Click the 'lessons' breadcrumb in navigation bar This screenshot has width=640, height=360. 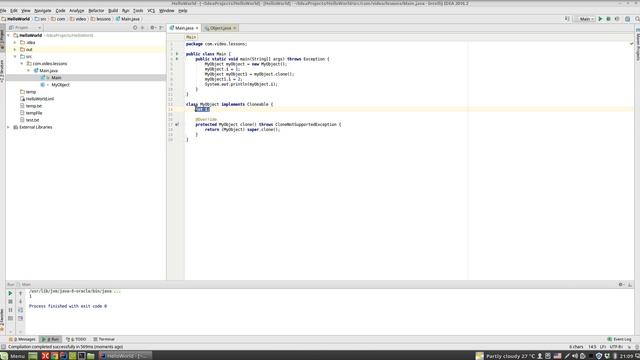coord(101,19)
